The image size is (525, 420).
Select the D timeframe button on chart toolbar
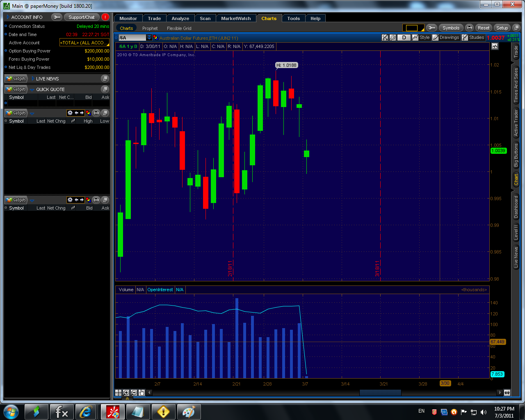point(404,37)
